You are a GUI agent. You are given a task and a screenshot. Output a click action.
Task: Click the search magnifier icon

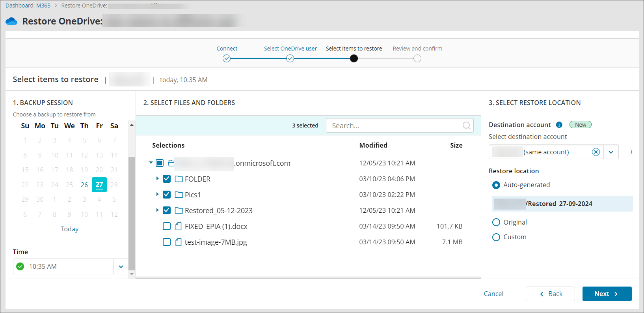click(466, 126)
